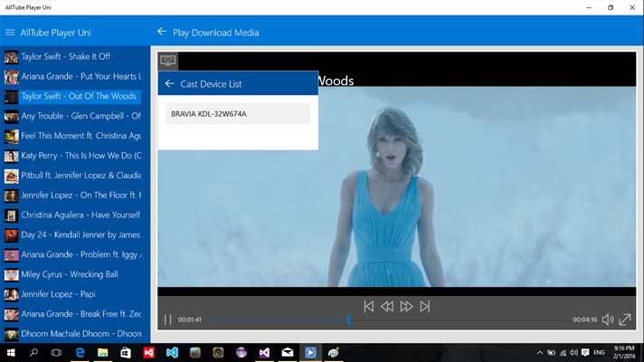Open Windows Store from taskbar
This screenshot has width=644, height=362.
coord(126,353)
